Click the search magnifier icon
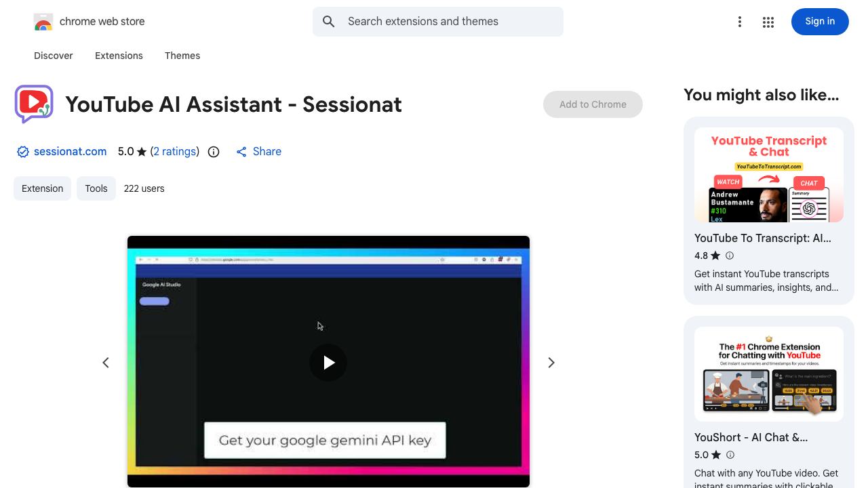Screen dimensions: 868x488 point(329,22)
